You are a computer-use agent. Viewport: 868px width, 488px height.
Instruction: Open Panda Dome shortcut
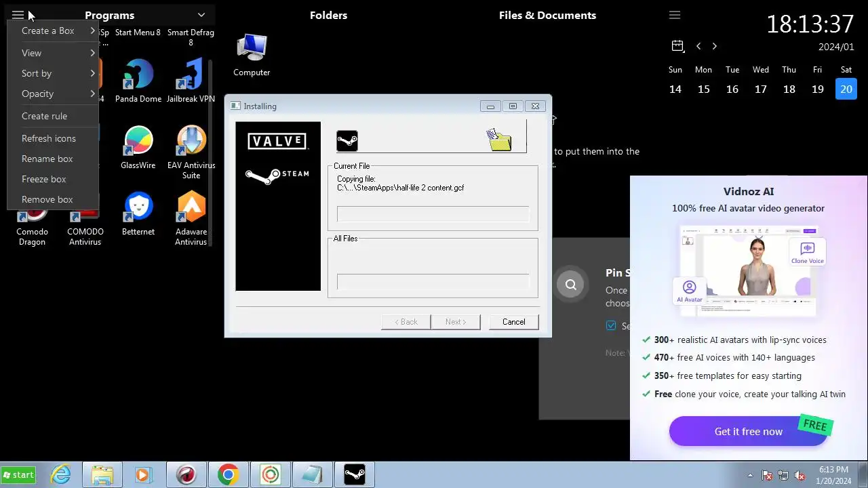(x=138, y=81)
